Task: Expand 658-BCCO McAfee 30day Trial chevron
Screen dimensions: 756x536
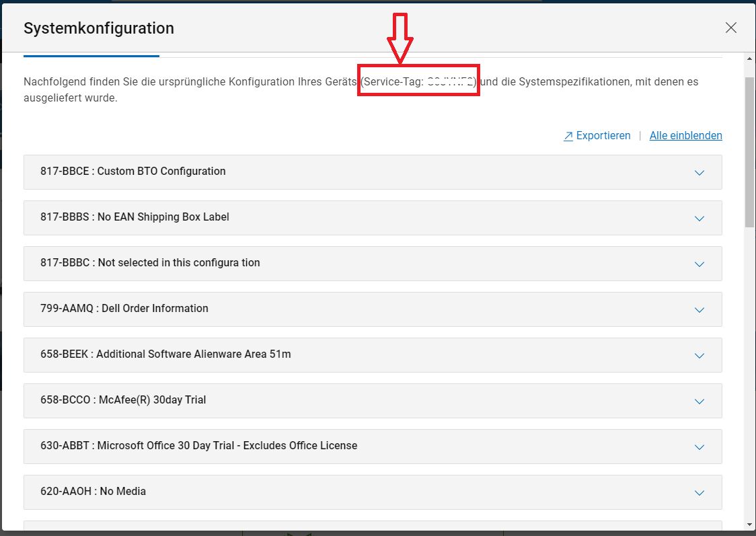Action: pos(699,401)
